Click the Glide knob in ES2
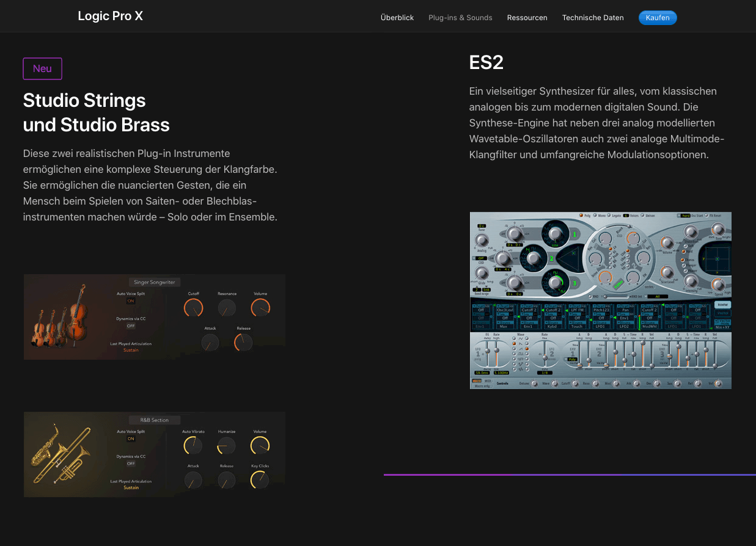756x546 pixels. [x=482, y=273]
